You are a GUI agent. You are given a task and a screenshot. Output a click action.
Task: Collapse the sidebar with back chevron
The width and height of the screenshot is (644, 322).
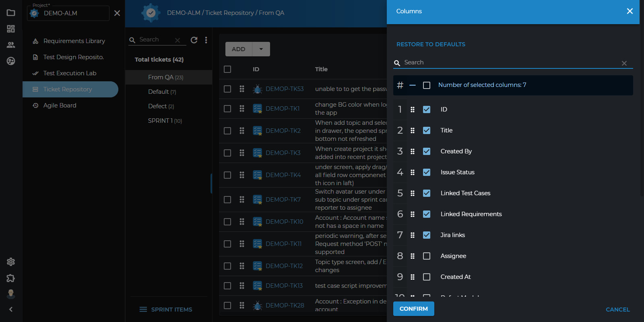pos(11,309)
